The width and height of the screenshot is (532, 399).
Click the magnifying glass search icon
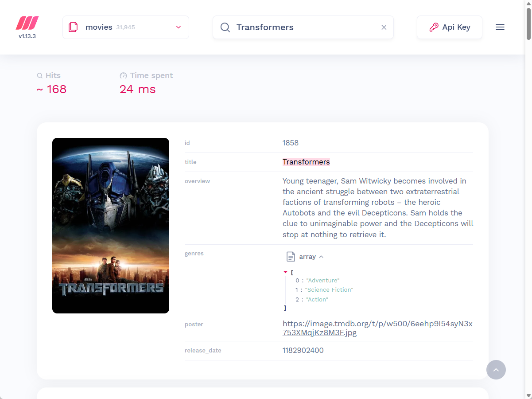225,27
